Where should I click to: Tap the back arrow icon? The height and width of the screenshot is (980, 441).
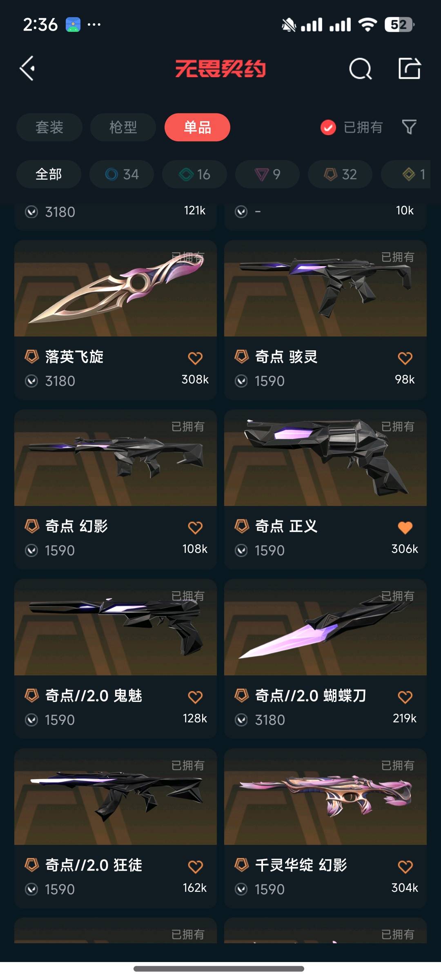(x=27, y=68)
